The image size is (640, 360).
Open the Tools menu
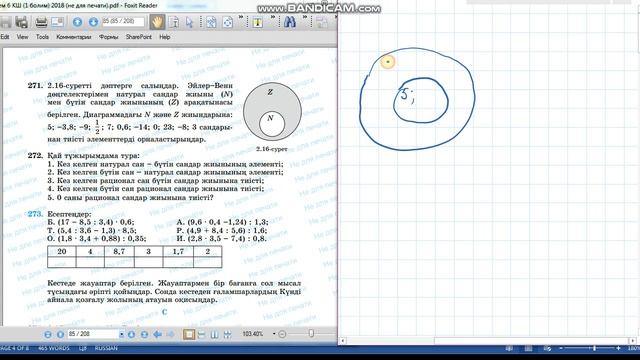(42, 37)
